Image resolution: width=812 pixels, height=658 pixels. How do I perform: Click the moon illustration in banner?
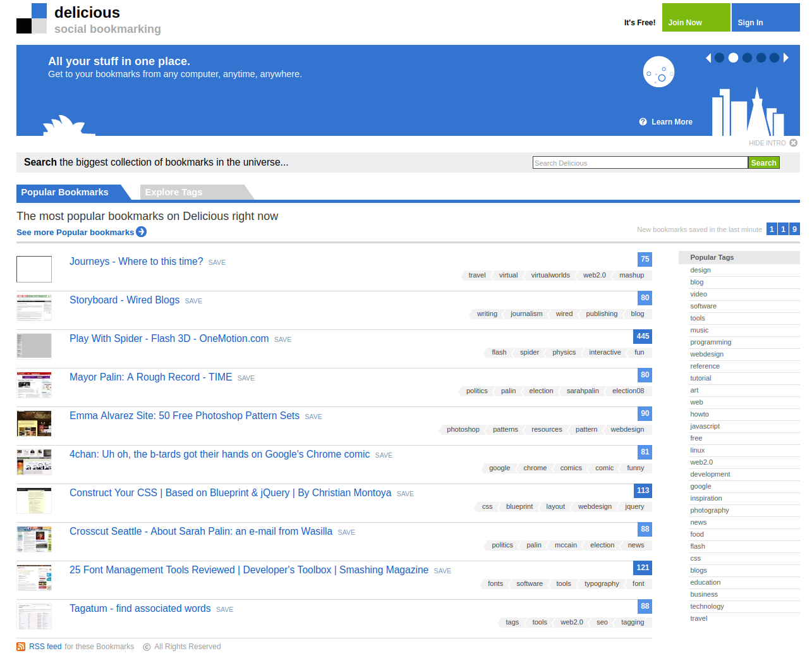(x=658, y=72)
